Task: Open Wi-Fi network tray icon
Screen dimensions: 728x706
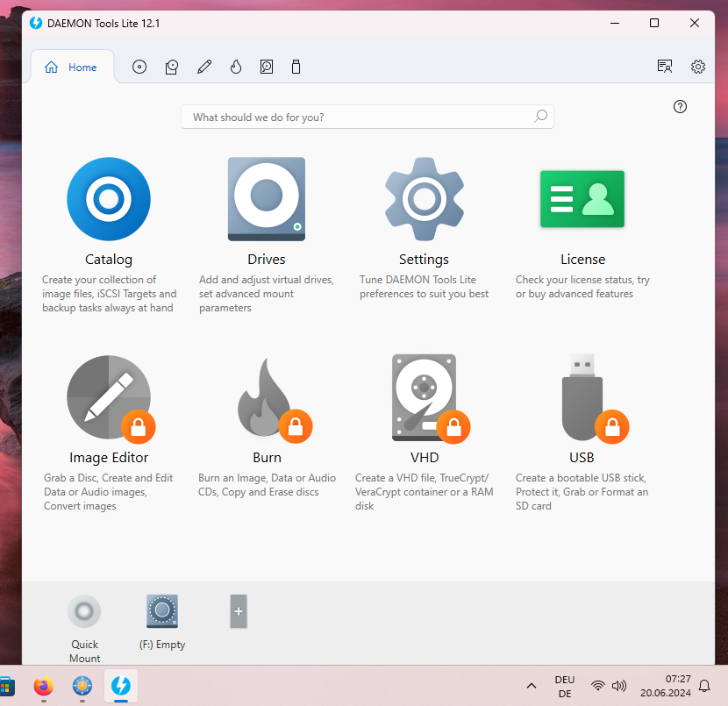Action: click(598, 686)
